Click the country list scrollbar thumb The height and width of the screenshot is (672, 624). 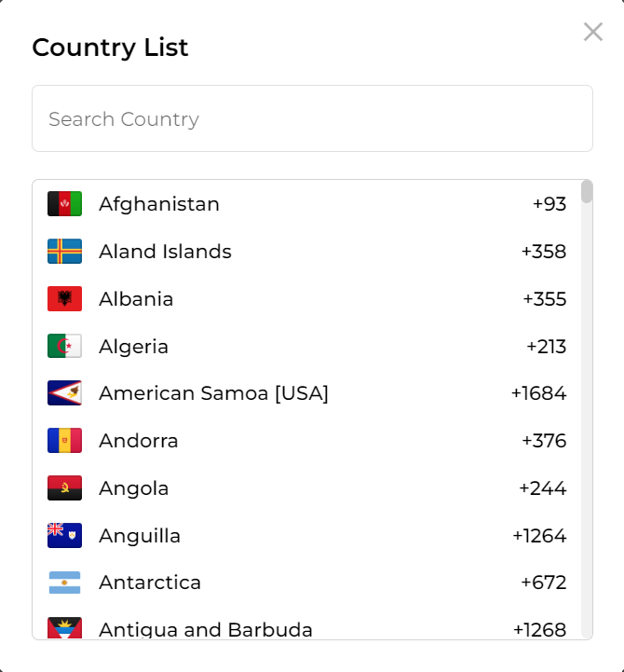pos(587,192)
